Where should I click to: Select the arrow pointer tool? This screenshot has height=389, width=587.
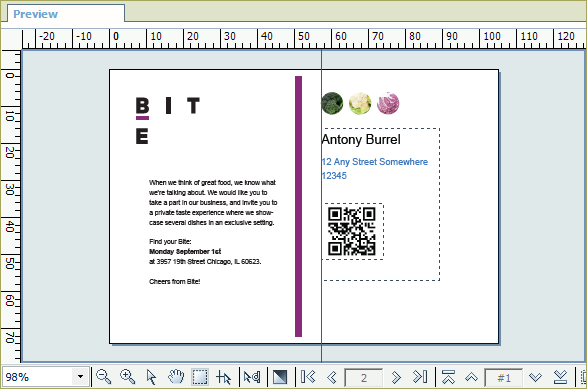click(x=151, y=377)
